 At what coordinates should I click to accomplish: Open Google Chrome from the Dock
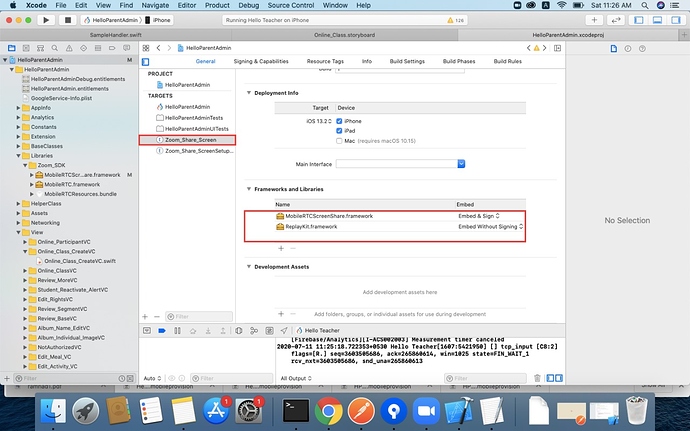(x=328, y=411)
